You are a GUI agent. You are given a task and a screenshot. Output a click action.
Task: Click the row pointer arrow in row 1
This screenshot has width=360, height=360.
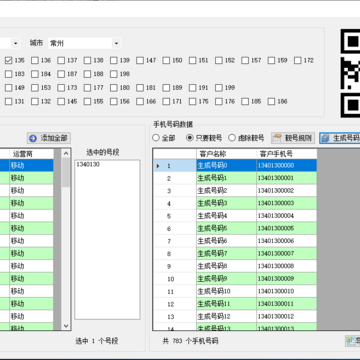click(x=158, y=166)
